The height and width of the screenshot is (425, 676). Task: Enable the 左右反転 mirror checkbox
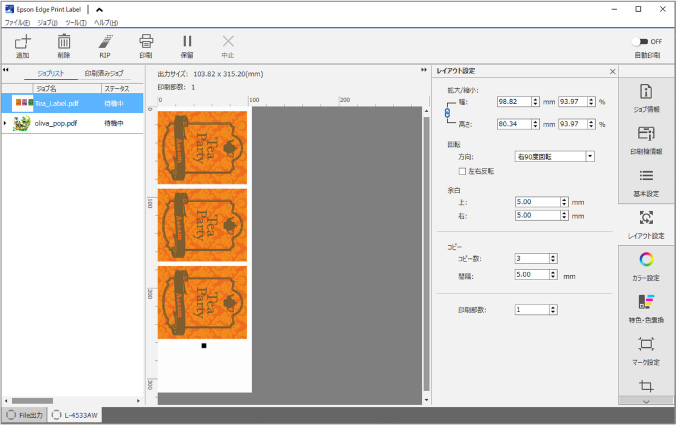[489, 171]
